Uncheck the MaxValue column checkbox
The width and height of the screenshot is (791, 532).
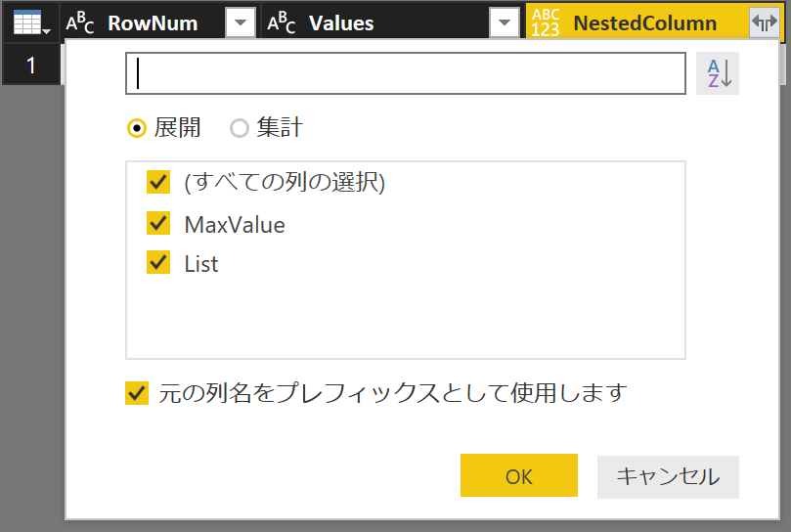pos(158,223)
